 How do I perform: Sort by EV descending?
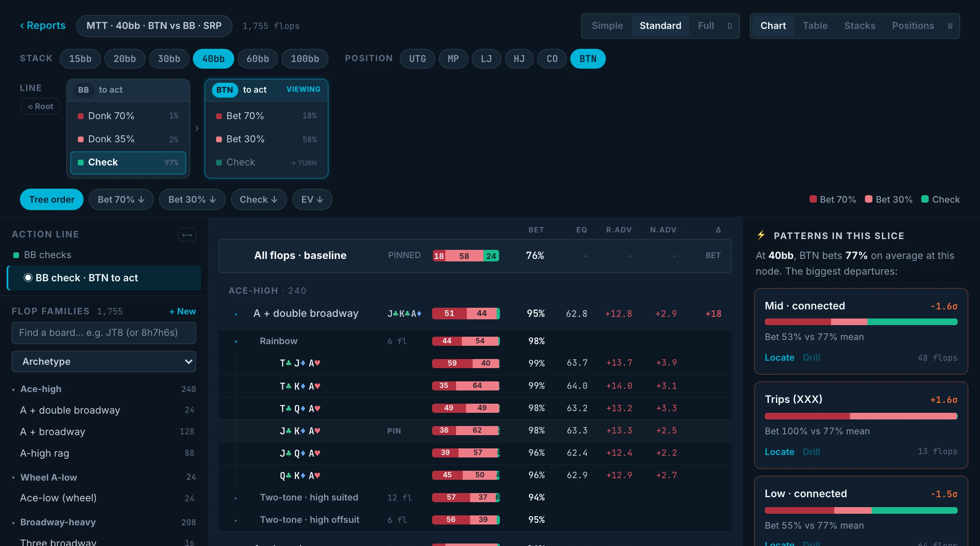click(x=312, y=199)
